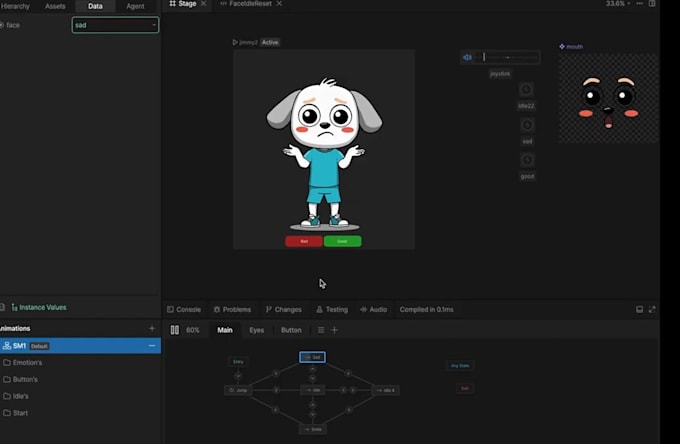Add a new animation with plus icon

point(152,328)
